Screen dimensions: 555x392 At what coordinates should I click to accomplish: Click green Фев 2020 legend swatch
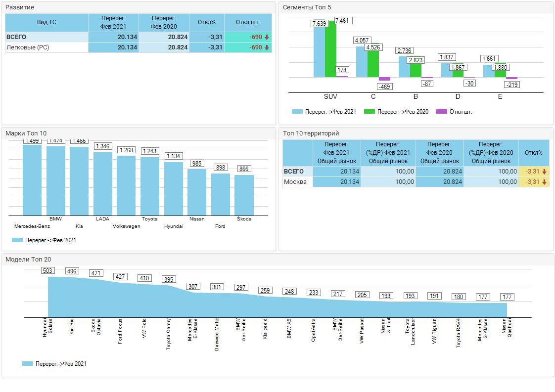point(369,112)
